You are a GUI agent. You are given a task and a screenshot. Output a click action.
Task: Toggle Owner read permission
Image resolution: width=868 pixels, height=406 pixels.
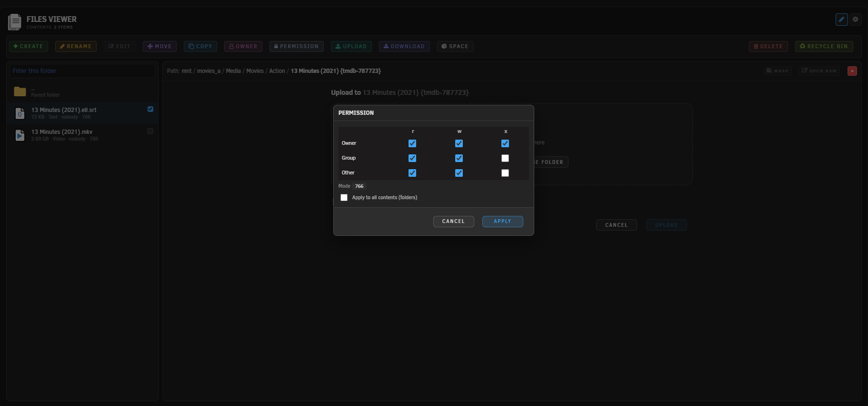(412, 143)
